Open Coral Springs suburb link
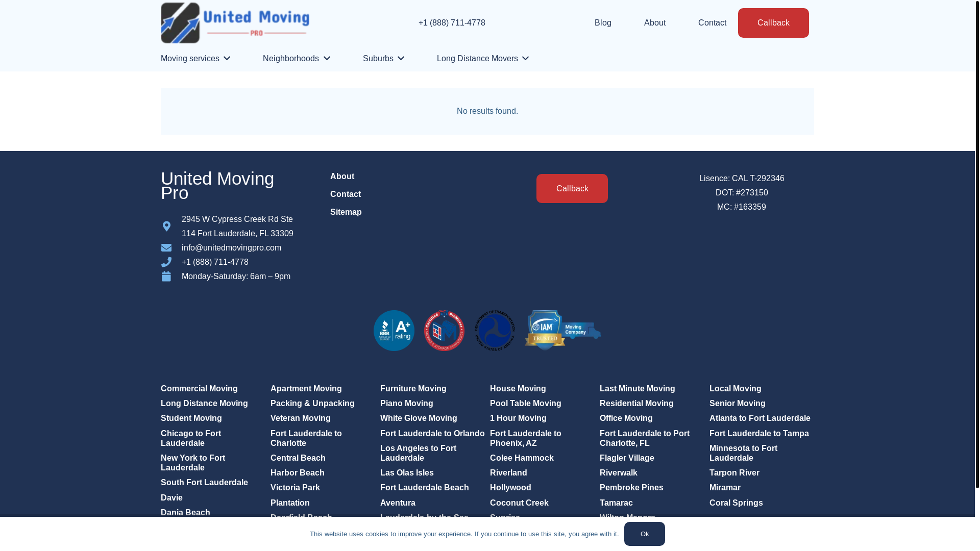980x551 pixels. (736, 503)
